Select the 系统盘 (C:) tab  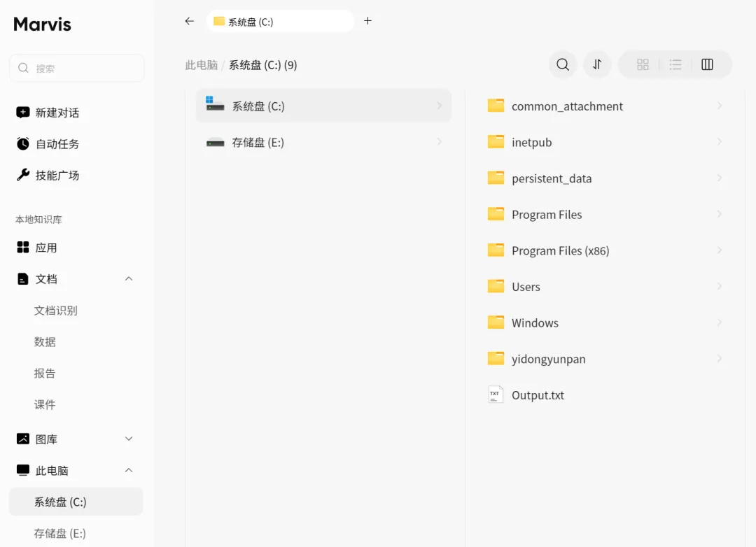point(280,21)
